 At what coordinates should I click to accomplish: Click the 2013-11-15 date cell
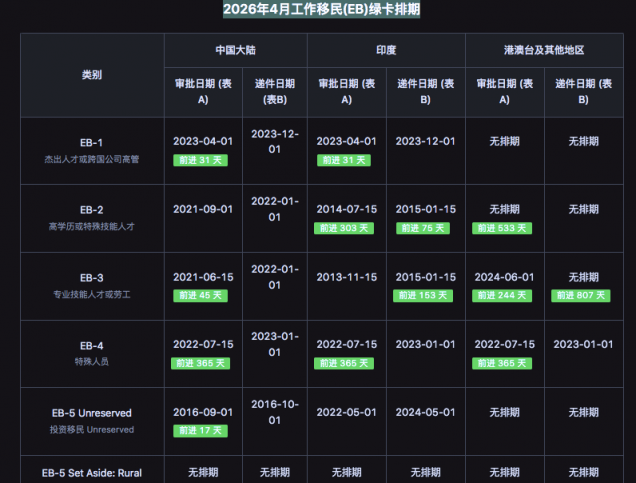(346, 277)
